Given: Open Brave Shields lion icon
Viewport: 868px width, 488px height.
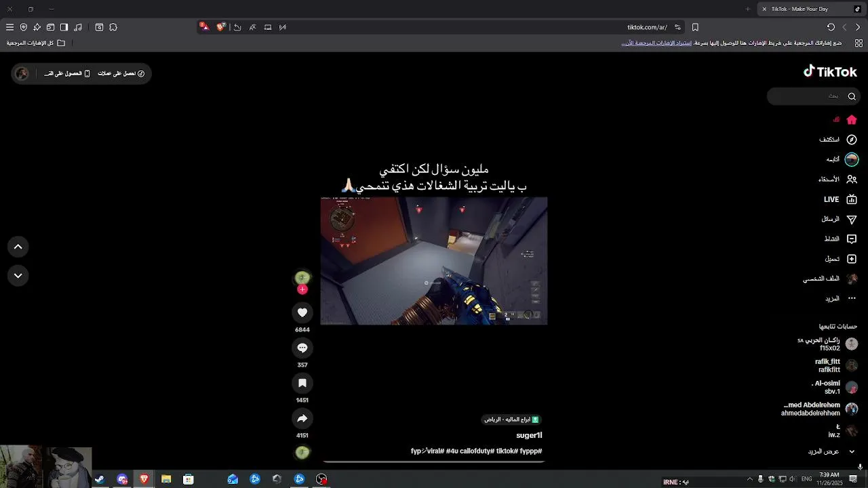Looking at the screenshot, I should click(220, 27).
